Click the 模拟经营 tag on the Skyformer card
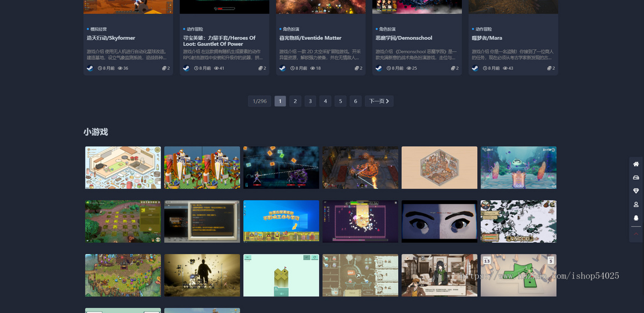 click(x=98, y=29)
